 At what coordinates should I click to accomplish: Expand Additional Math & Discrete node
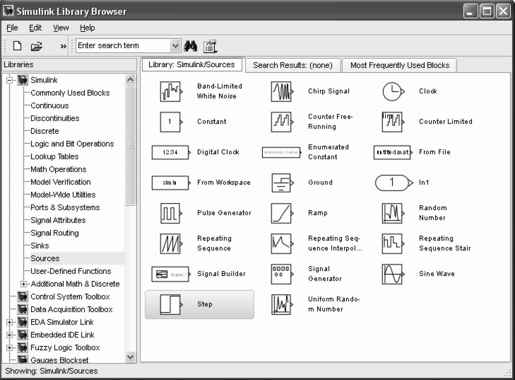coord(23,284)
